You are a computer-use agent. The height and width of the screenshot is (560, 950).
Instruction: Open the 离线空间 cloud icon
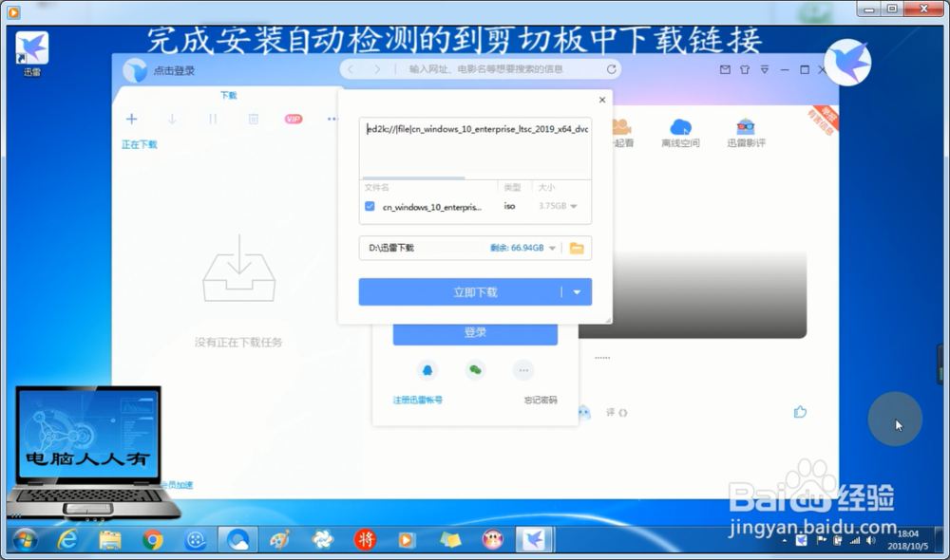pos(680,134)
